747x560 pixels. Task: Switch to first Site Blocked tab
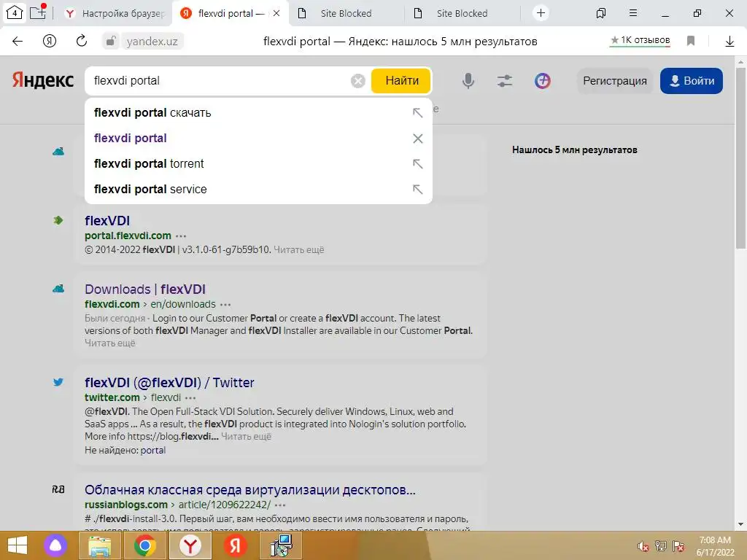click(347, 13)
